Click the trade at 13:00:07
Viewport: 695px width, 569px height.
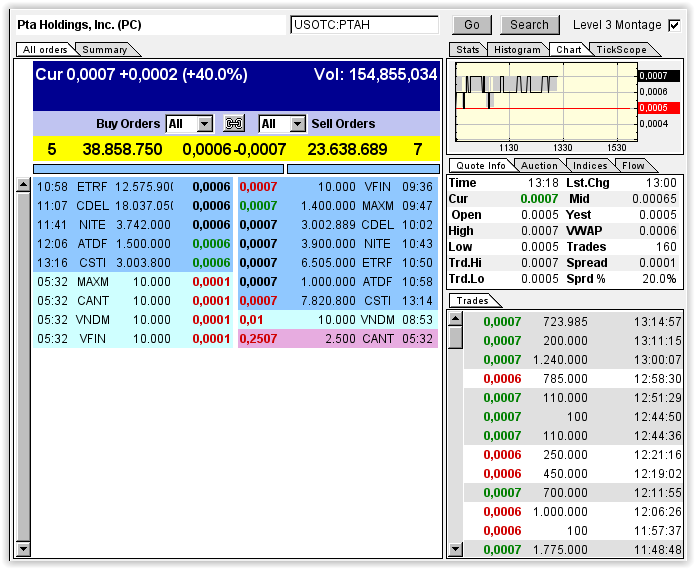[573, 360]
